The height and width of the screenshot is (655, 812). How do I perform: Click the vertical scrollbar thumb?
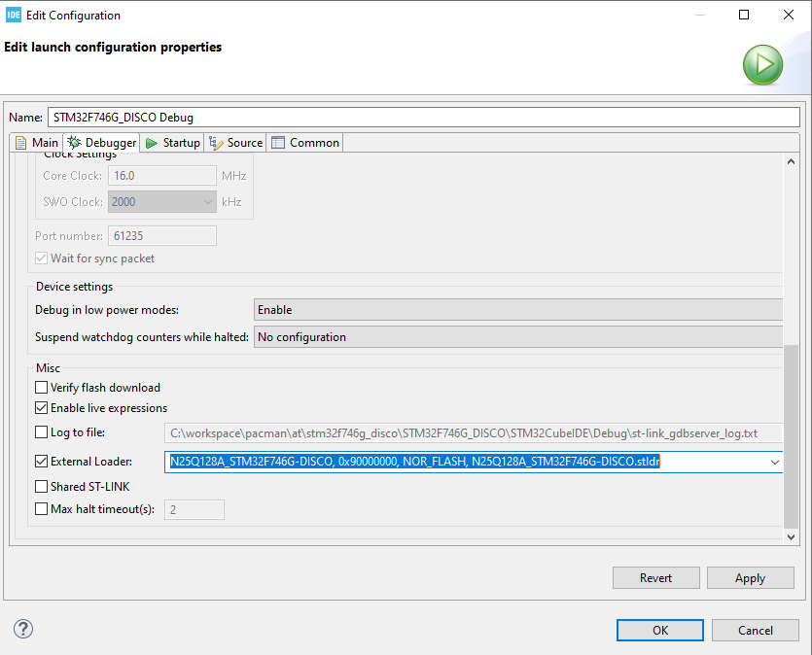click(791, 435)
